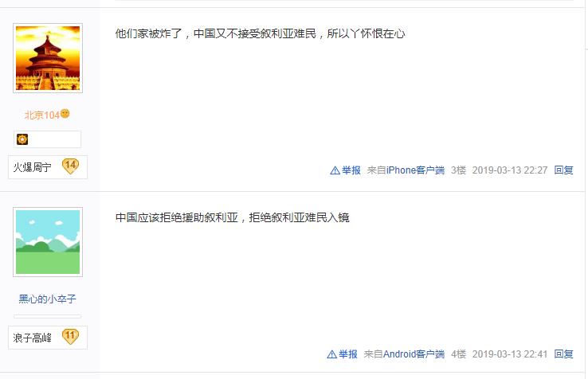Viewport: 588px width, 379px height.
Task: Reply to the 4楼 post with 回复
Action: pos(563,354)
